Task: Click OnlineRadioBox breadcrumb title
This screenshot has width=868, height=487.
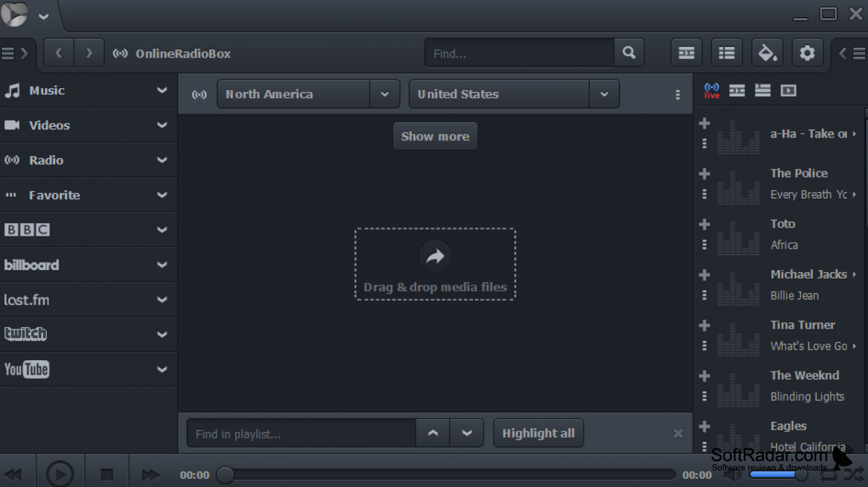Action: 183,54
